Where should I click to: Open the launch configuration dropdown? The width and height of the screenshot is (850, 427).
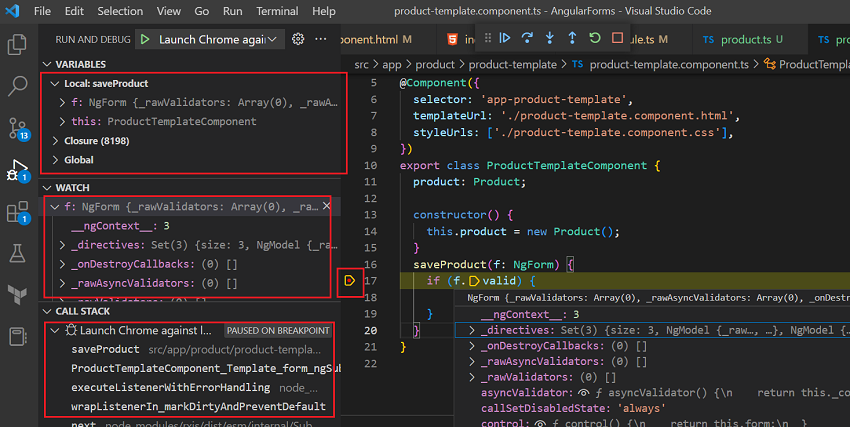(x=274, y=39)
